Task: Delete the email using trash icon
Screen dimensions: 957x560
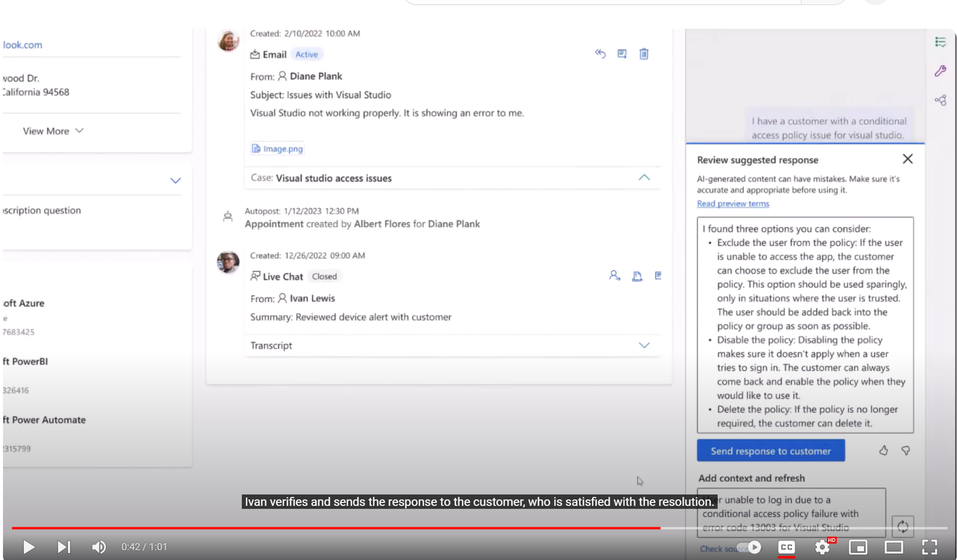Action: coord(644,54)
